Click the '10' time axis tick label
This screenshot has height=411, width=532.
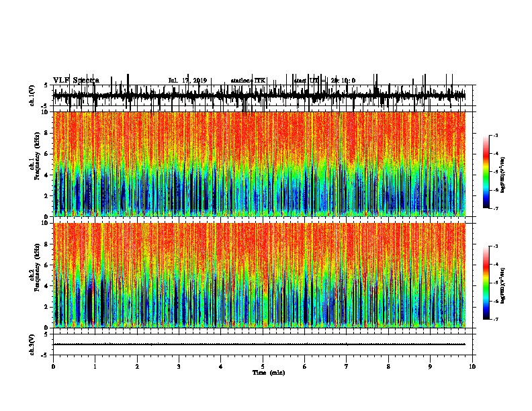(x=472, y=367)
